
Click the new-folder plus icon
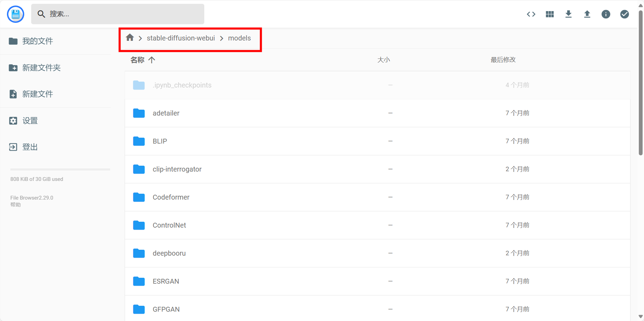coord(13,68)
